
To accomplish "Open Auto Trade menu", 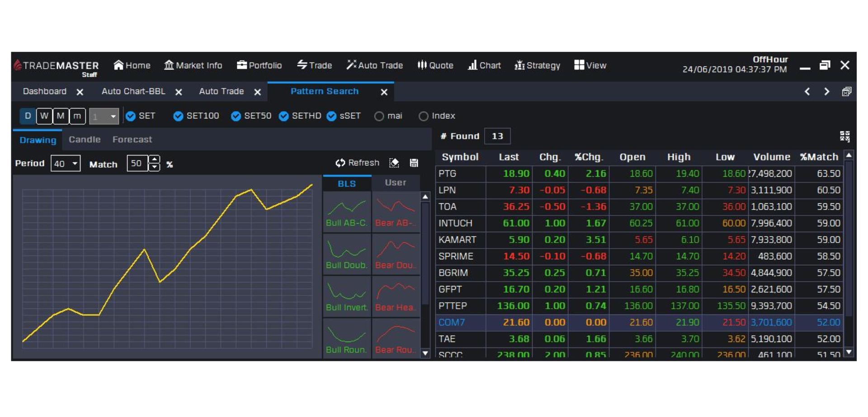I will point(374,66).
